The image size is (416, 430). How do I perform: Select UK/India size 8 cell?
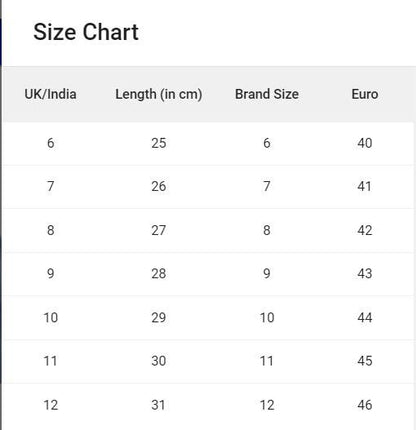50,230
